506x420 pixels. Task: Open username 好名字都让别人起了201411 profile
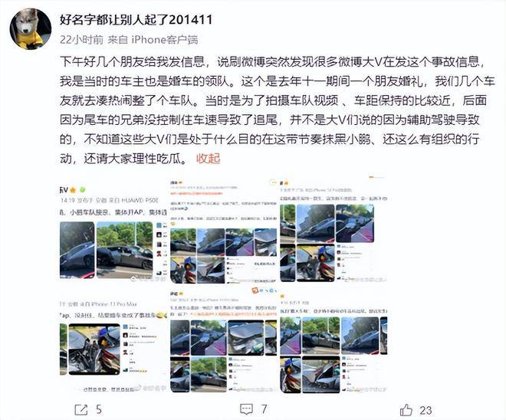[x=136, y=20]
